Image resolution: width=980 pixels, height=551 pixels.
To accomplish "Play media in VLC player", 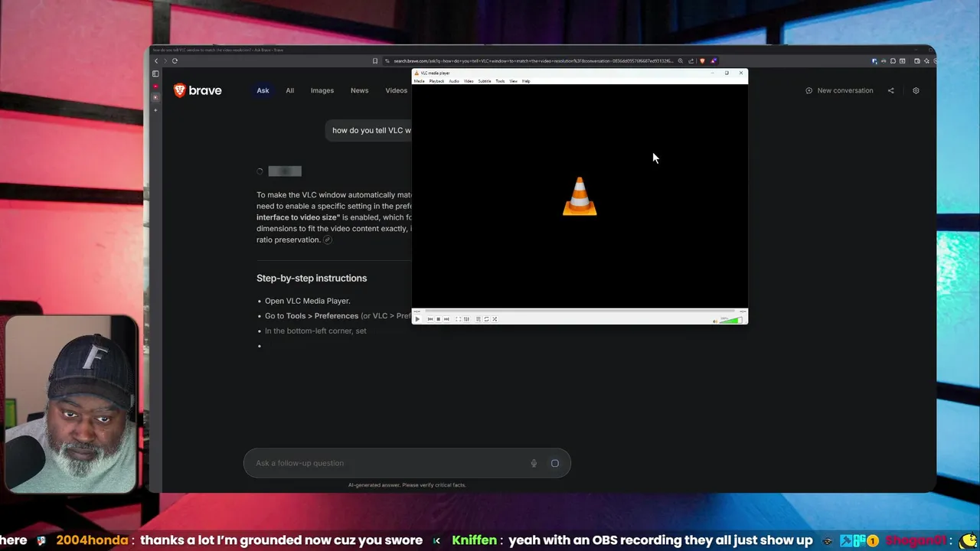I will 417,319.
